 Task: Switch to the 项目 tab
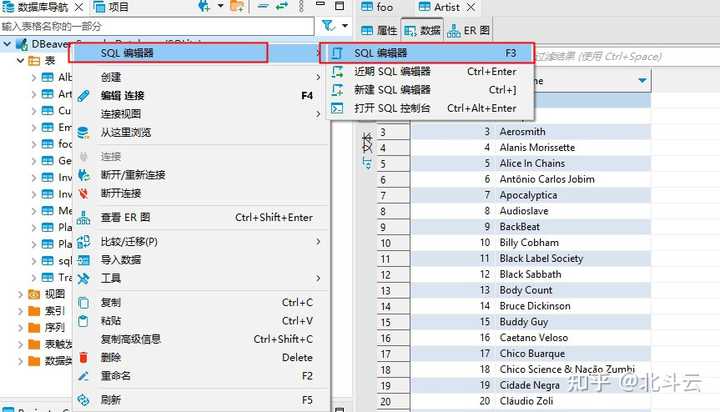pyautogui.click(x=112, y=7)
